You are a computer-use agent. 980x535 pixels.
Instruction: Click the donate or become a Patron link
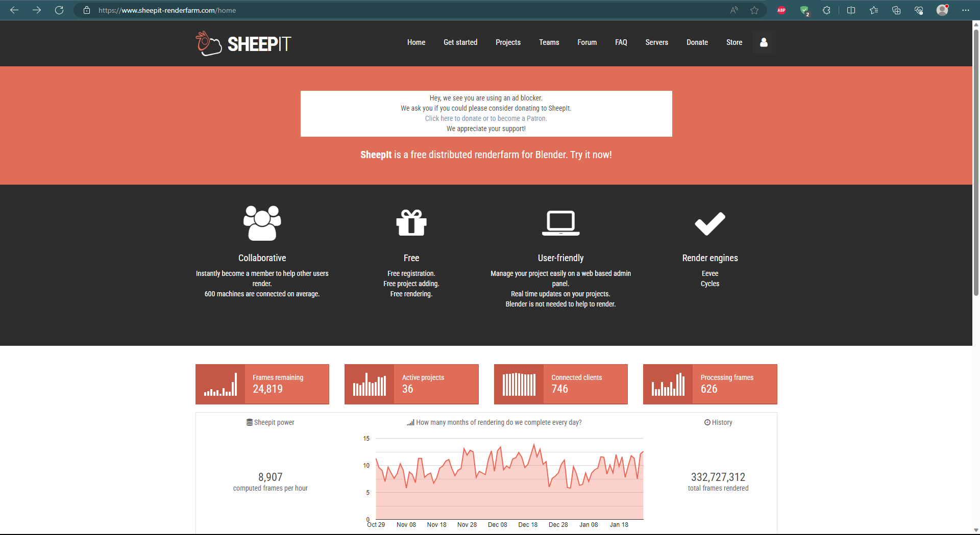tap(485, 118)
